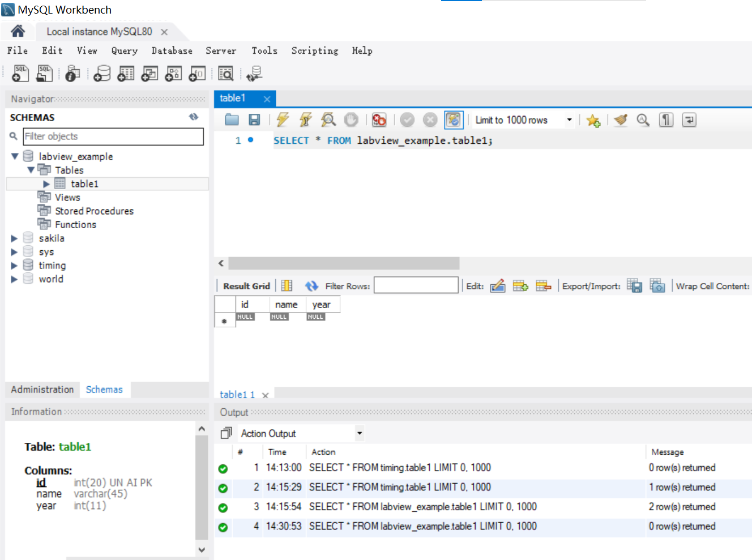Viewport: 752px width, 560px height.
Task: Open a new SQL query tab
Action: [x=20, y=73]
